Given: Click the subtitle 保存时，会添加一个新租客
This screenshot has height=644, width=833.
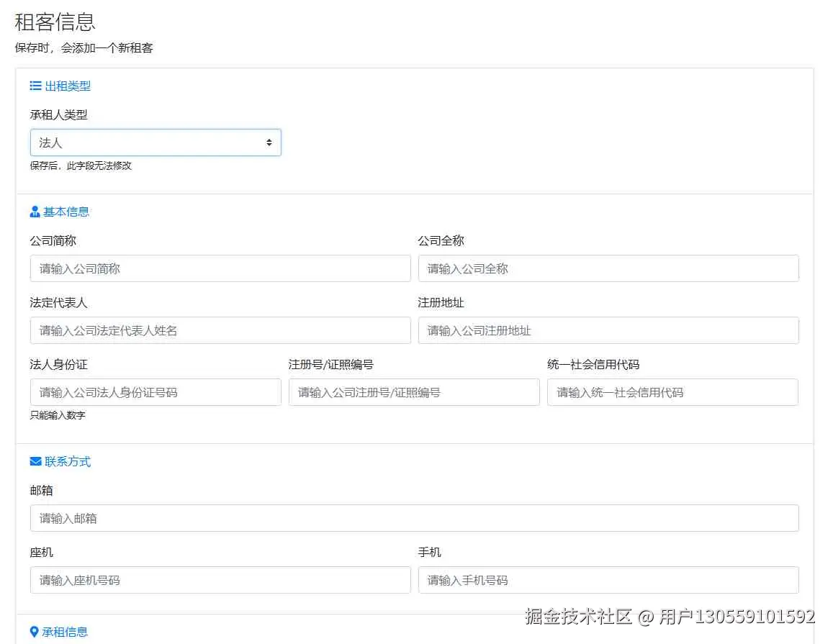Looking at the screenshot, I should tap(84, 47).
